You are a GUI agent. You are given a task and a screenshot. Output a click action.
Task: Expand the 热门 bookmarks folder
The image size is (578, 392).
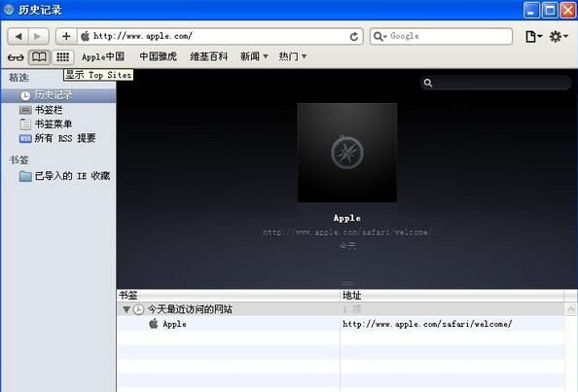293,56
